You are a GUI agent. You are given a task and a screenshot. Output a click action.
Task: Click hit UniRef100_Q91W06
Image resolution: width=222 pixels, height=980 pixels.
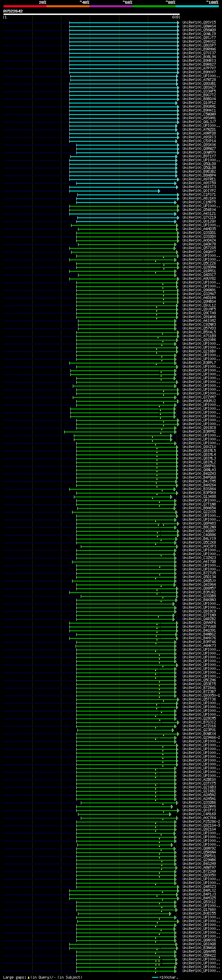pos(199,317)
